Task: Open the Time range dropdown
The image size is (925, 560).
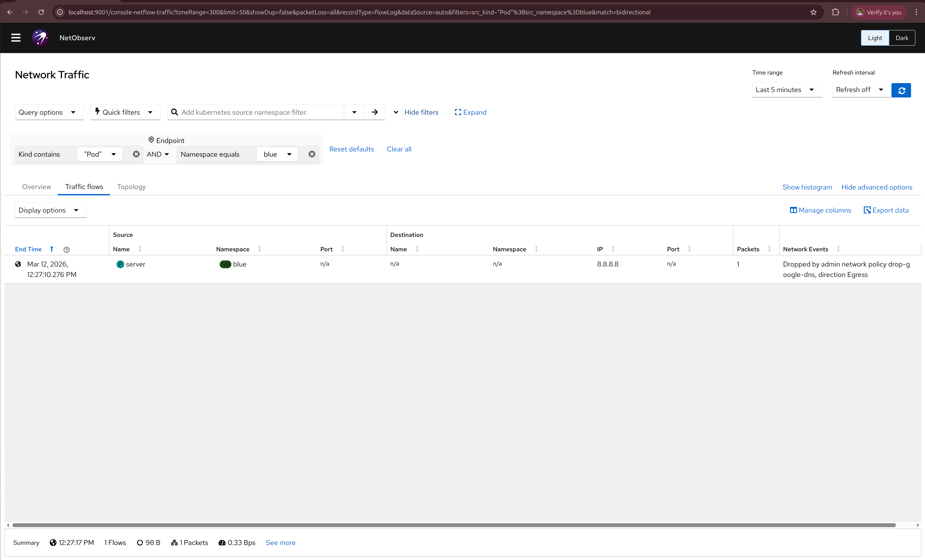Action: click(786, 90)
